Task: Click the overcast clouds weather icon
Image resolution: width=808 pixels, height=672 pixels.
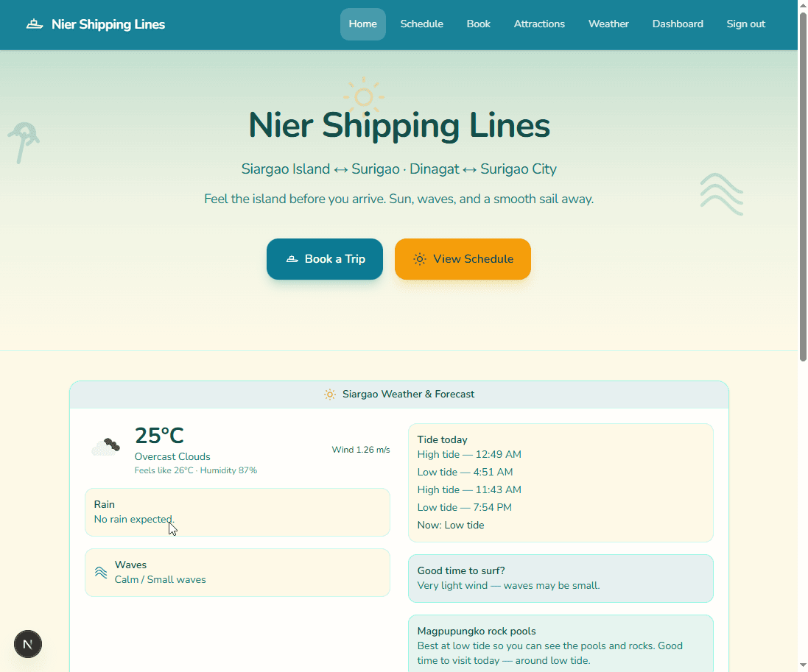Action: [105, 446]
